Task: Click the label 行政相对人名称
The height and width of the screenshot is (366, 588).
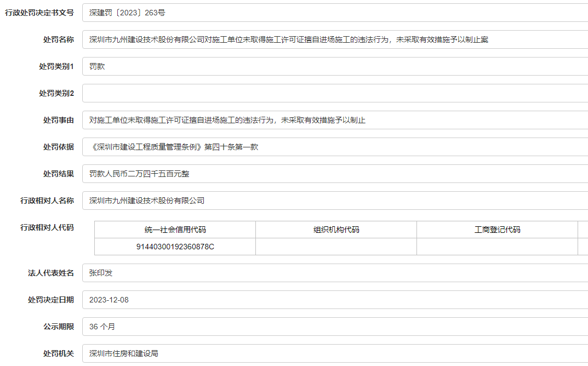Action: click(47, 201)
